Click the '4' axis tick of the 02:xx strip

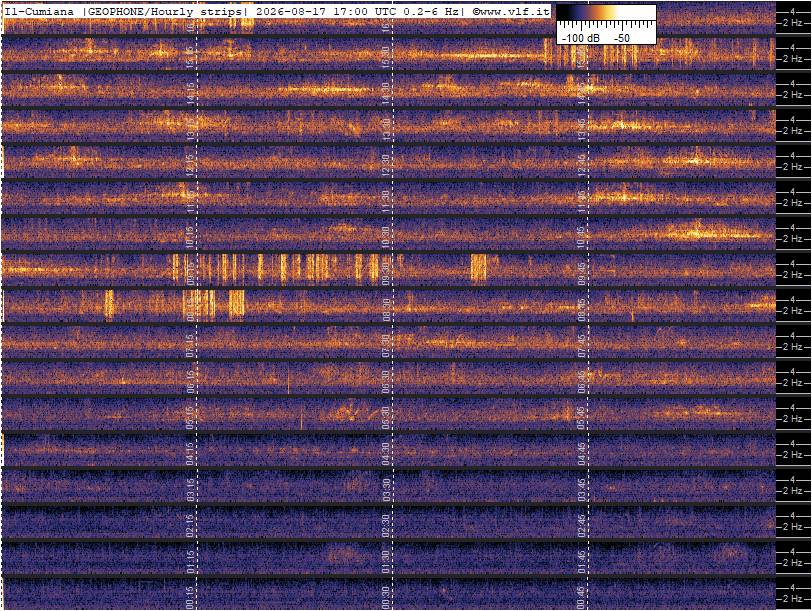click(793, 516)
